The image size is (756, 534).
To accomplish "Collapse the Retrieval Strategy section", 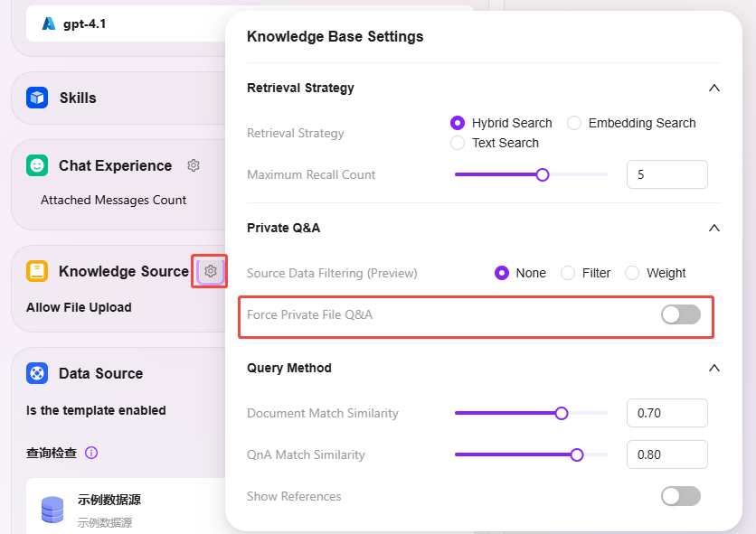I will (x=714, y=88).
